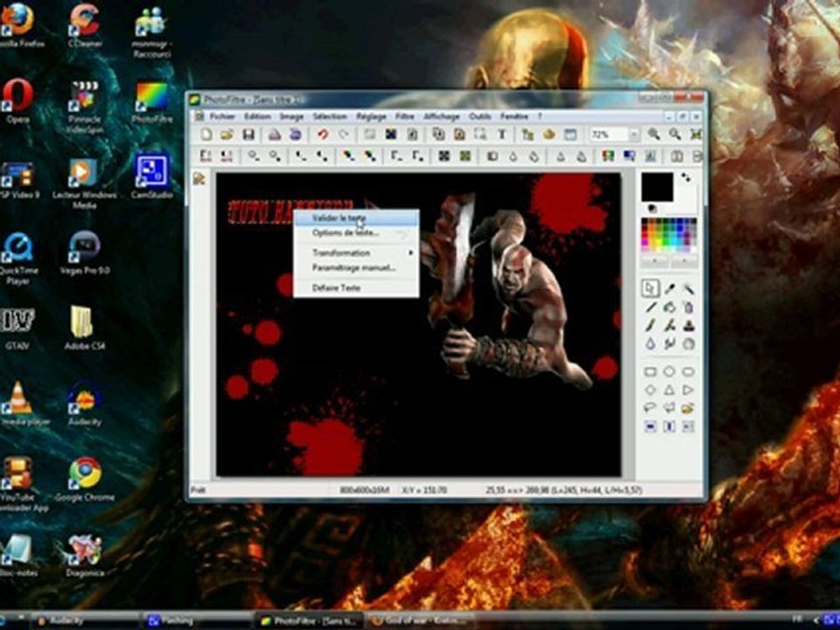The image size is (840, 630).
Task: Create a new image with the New toolbar icon
Action: coord(206,135)
